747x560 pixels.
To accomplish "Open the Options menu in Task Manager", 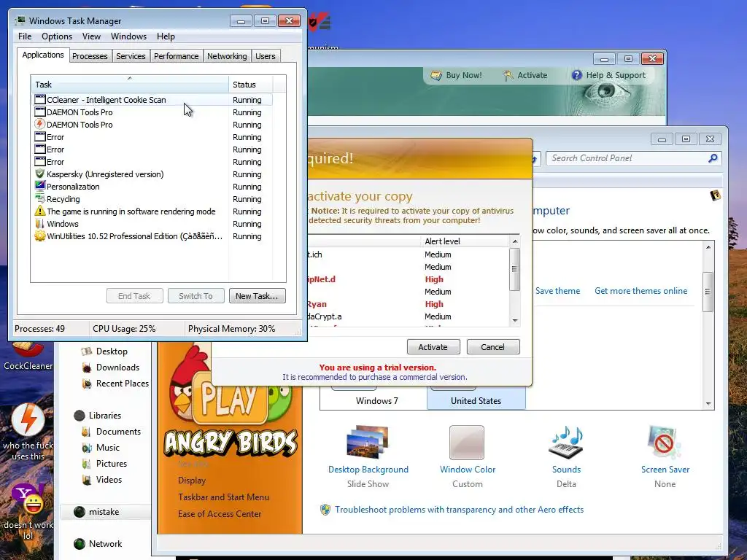I will click(57, 36).
